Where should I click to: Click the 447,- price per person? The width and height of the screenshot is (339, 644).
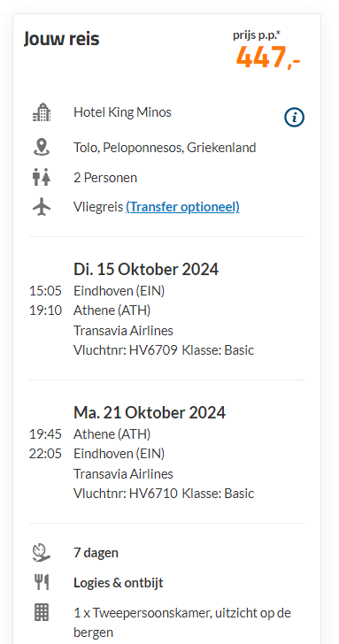pyautogui.click(x=268, y=57)
